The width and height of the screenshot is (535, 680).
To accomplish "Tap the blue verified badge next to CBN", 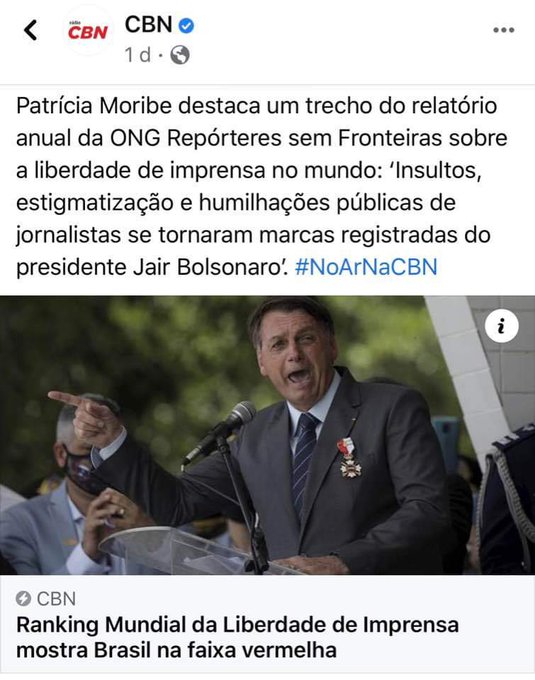I will pyautogui.click(x=186, y=26).
